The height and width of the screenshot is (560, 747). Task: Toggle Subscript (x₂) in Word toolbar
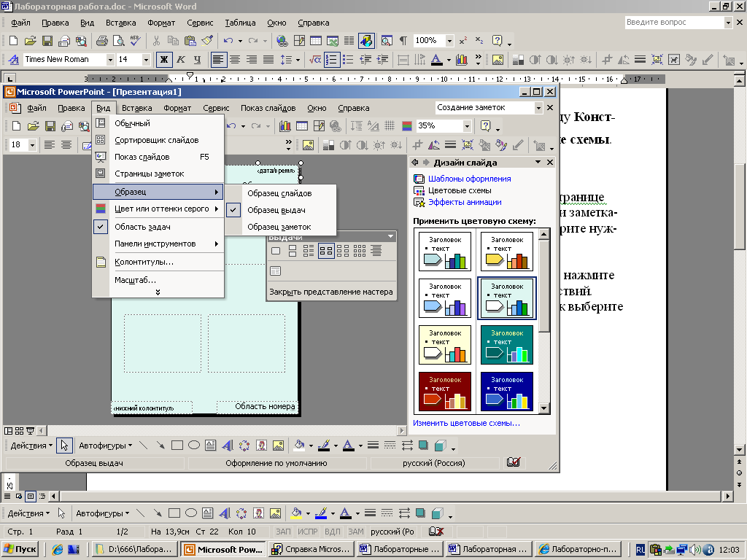point(479,41)
